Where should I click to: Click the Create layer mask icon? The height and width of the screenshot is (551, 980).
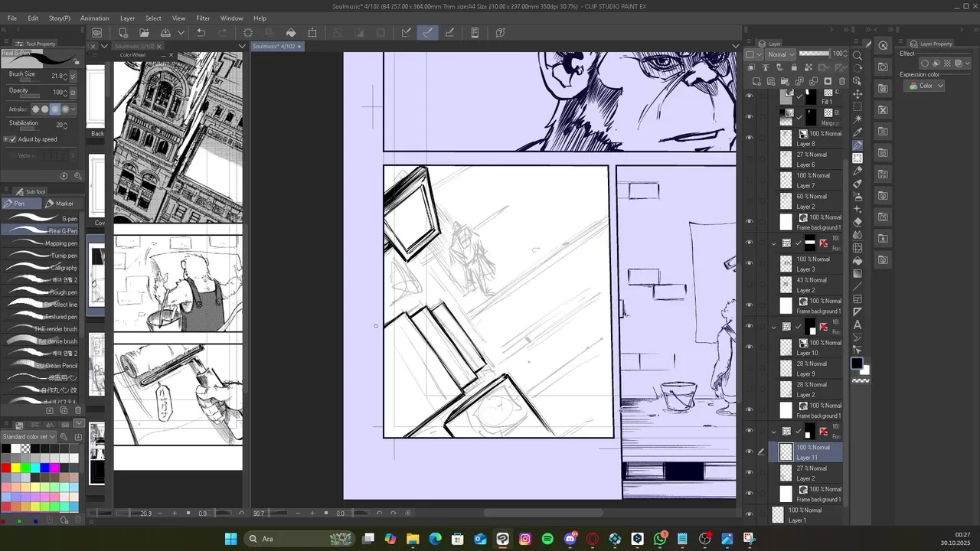828,81
